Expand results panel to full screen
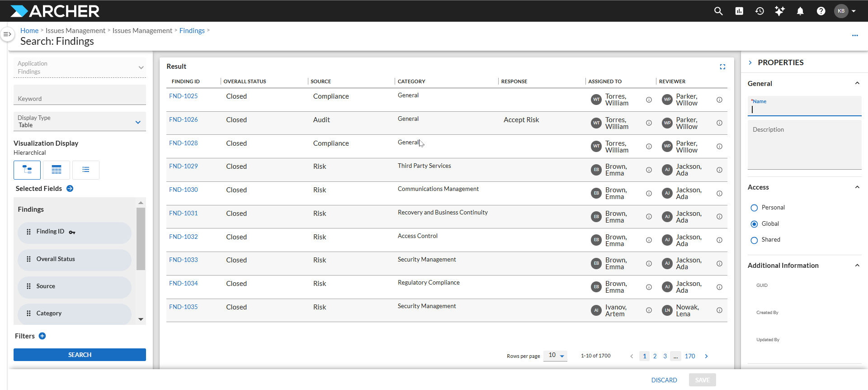Viewport: 868px width, 390px height. pos(722,67)
